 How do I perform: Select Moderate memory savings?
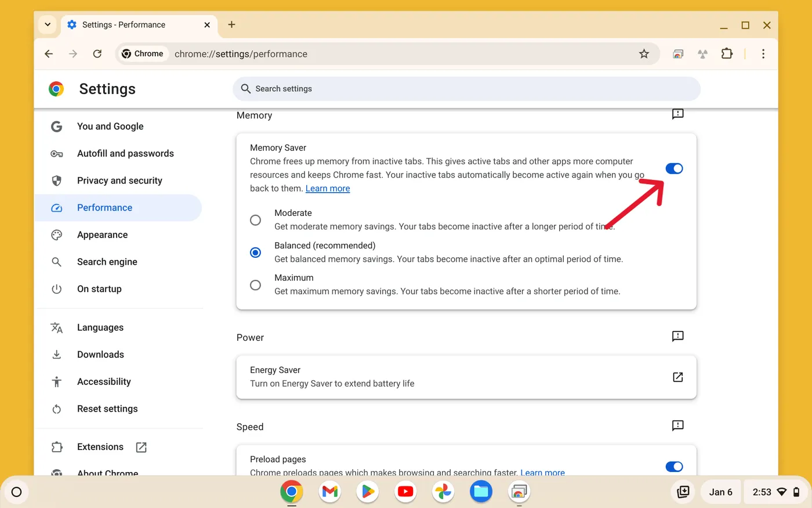(x=255, y=220)
